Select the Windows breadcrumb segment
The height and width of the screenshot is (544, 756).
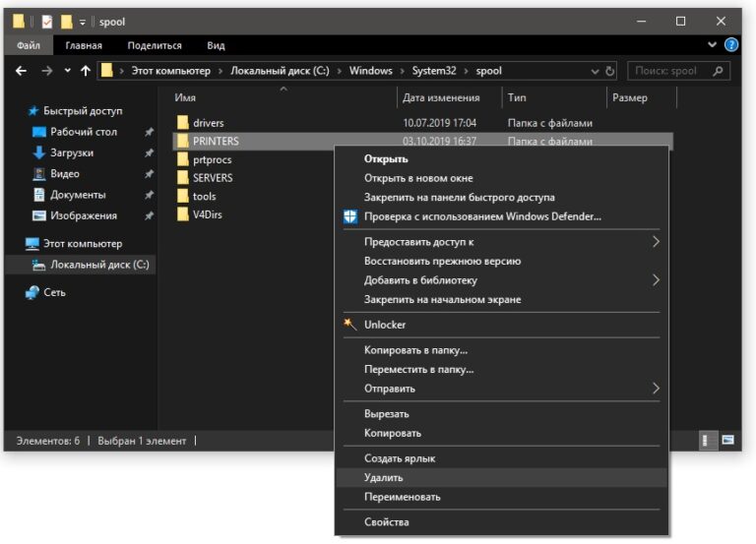[371, 71]
